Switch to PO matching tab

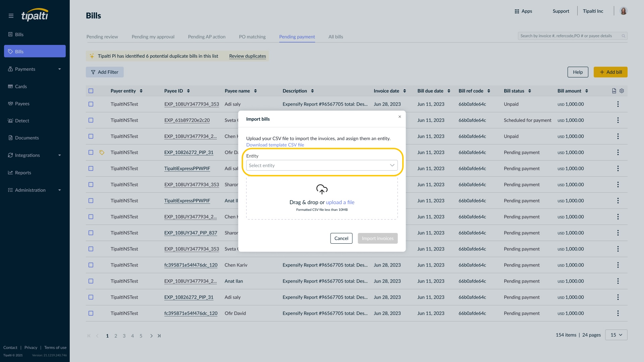click(x=252, y=37)
